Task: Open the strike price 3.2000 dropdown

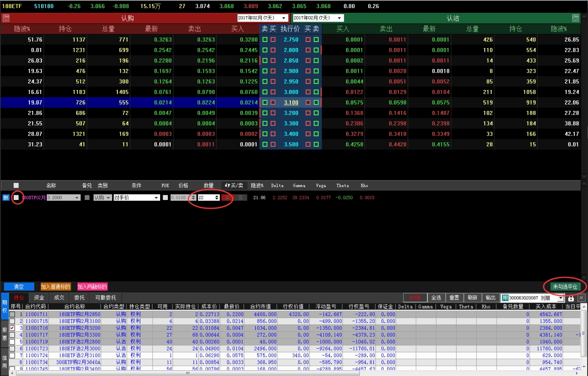Action: coord(63,197)
